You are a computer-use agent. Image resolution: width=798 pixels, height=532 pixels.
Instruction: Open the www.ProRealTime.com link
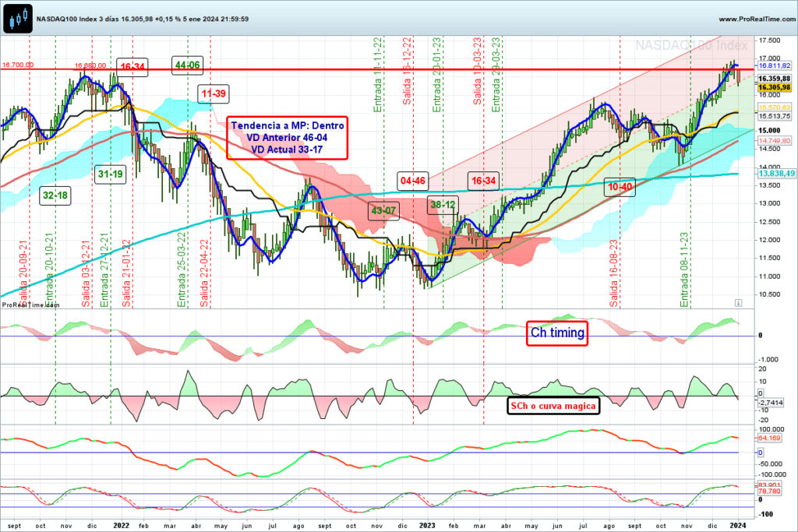757,19
